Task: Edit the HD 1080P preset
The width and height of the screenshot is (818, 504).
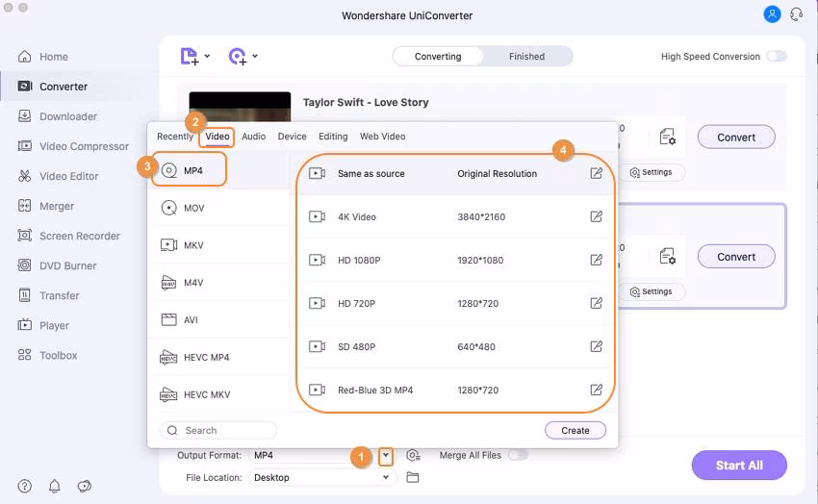Action: coord(597,260)
